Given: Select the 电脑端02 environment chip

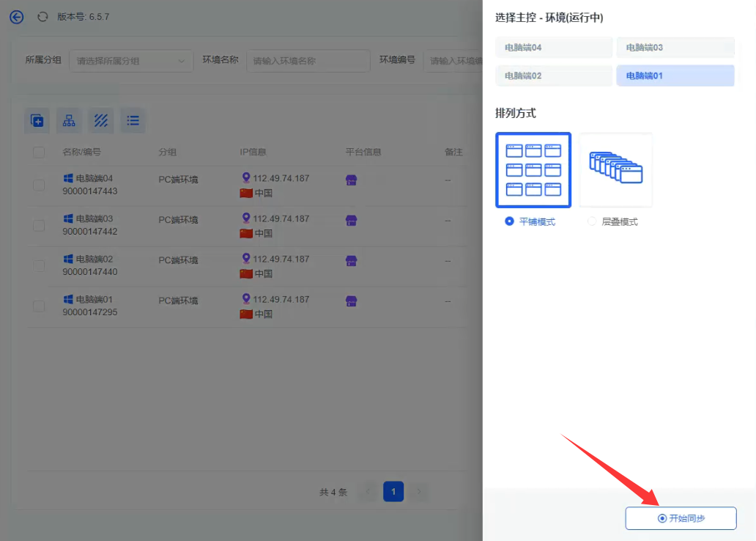Looking at the screenshot, I should (553, 76).
